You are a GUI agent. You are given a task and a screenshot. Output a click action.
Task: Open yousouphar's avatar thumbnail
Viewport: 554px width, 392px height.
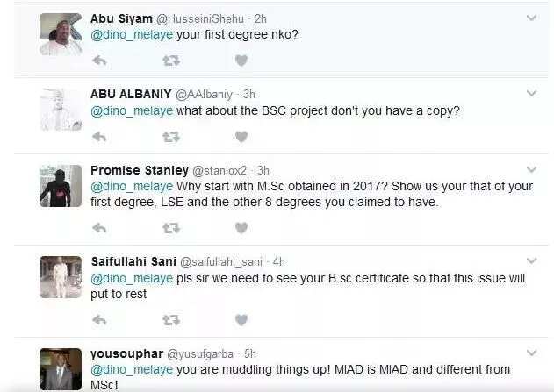click(x=61, y=369)
